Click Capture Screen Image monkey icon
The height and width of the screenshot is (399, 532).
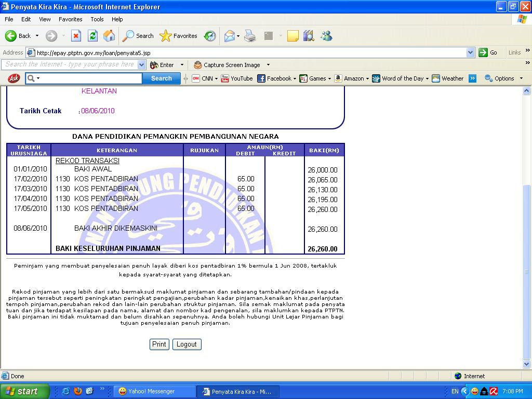coord(198,65)
